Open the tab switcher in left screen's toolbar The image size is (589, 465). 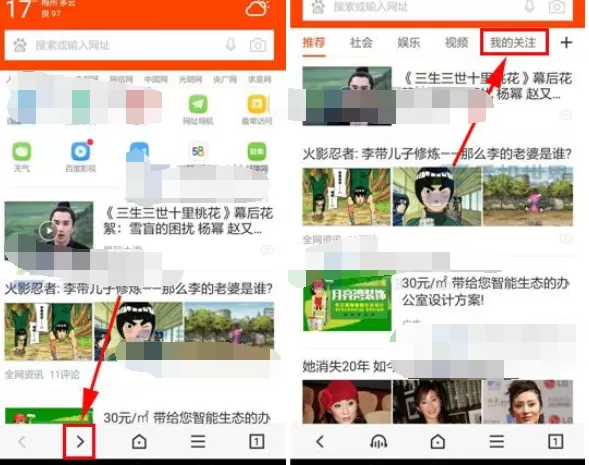point(257,441)
